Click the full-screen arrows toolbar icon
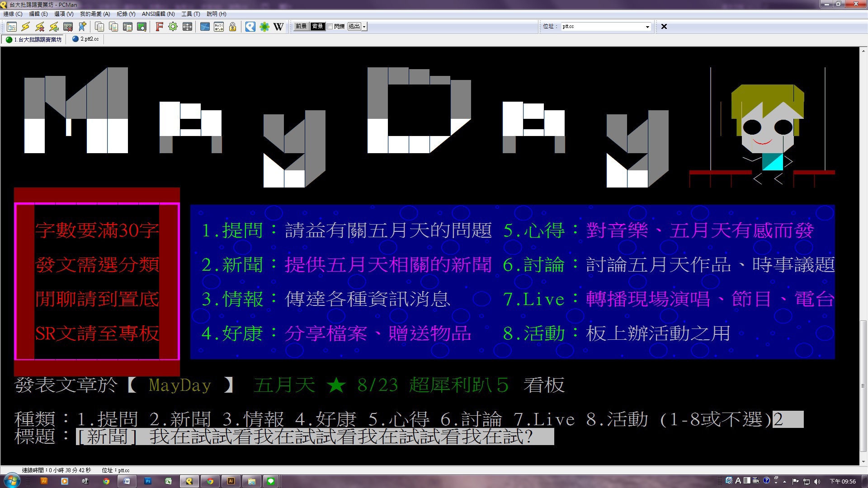Viewport: 868px width, 488px height. tap(187, 27)
